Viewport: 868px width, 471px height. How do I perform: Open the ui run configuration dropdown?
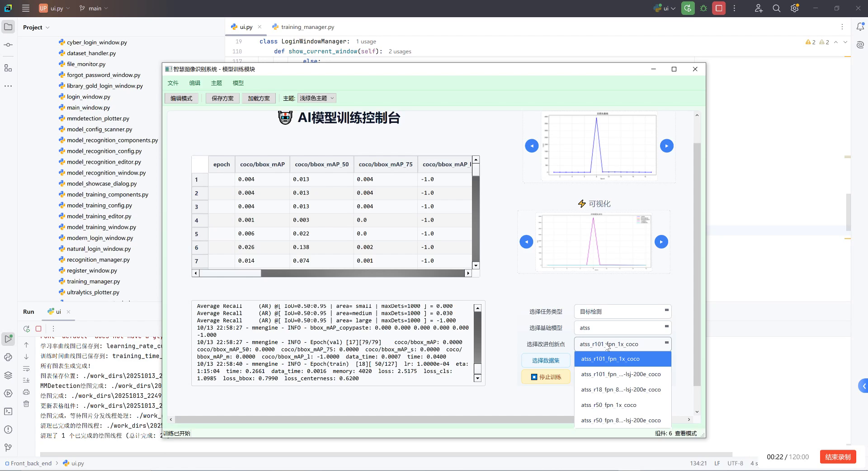click(665, 8)
